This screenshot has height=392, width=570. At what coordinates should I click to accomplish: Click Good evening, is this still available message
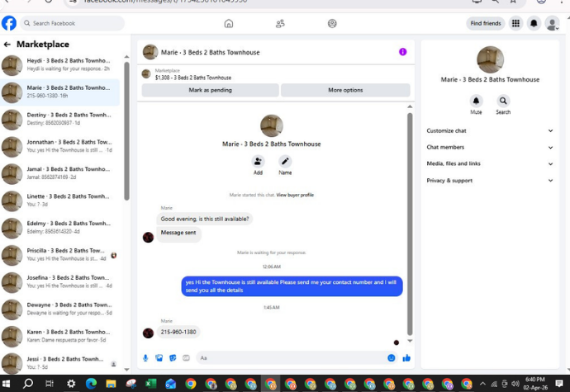205,219
